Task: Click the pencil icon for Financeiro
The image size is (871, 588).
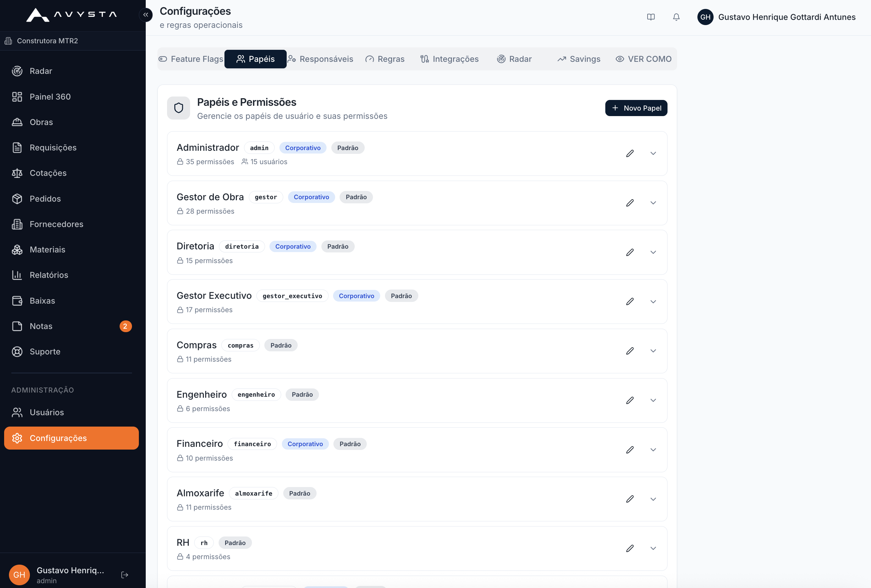Action: tap(630, 450)
